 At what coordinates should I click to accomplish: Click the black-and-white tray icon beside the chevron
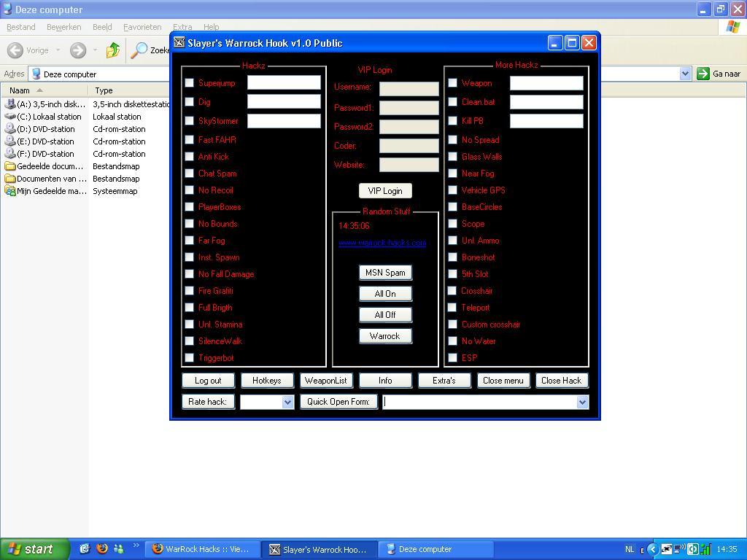pos(667,549)
